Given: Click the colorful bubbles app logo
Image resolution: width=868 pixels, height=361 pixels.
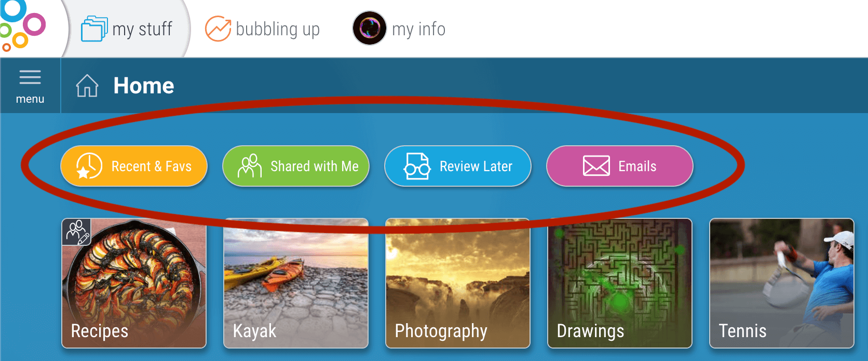Looking at the screenshot, I should tap(22, 25).
